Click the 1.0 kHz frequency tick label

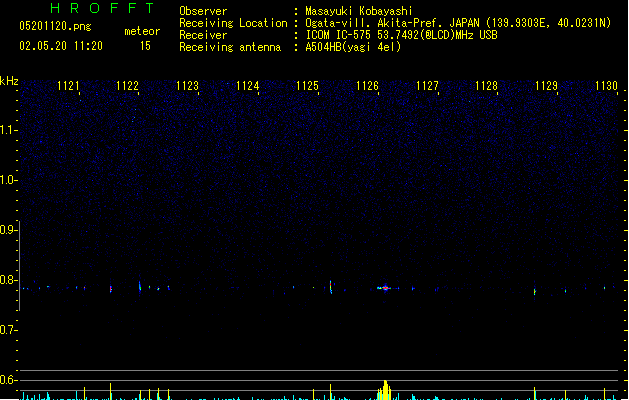7,180
